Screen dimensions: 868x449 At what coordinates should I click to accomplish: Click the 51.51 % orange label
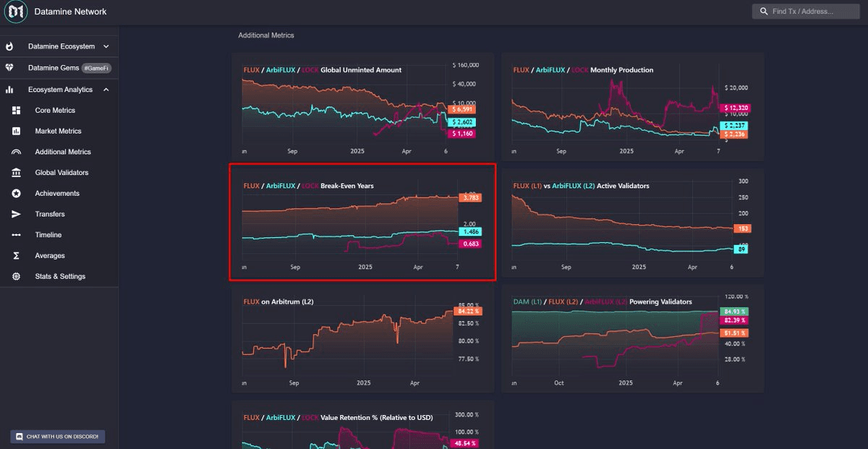[x=733, y=333]
